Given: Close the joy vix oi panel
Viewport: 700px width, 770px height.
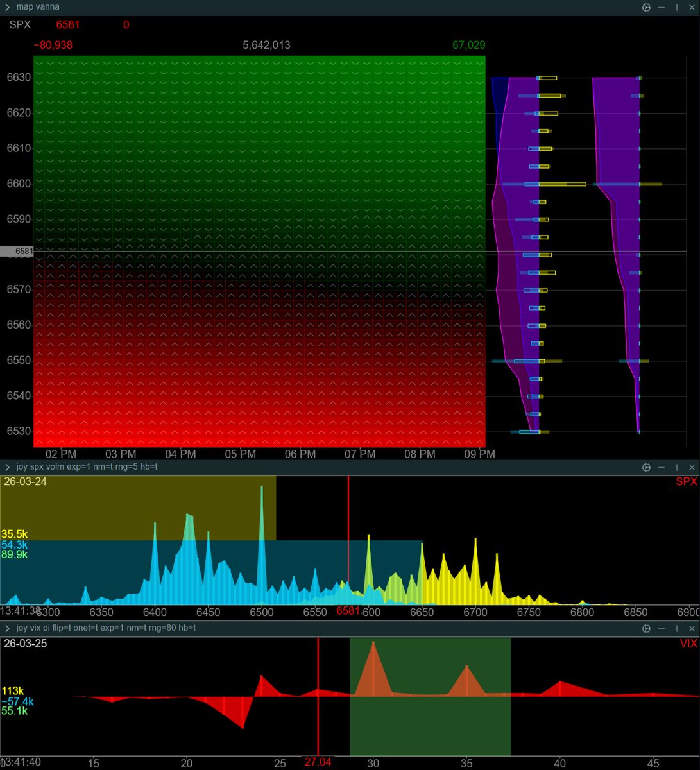Looking at the screenshot, I should click(x=692, y=629).
